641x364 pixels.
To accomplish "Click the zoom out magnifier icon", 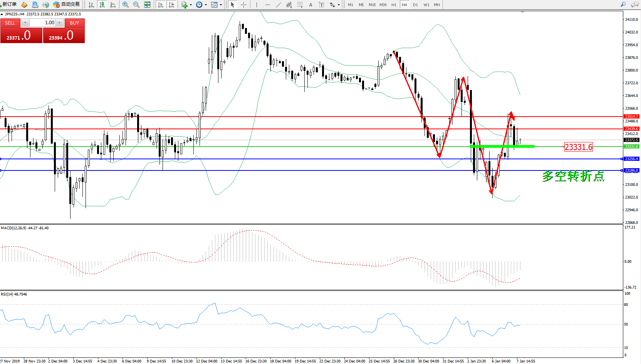I will click(136, 5).
